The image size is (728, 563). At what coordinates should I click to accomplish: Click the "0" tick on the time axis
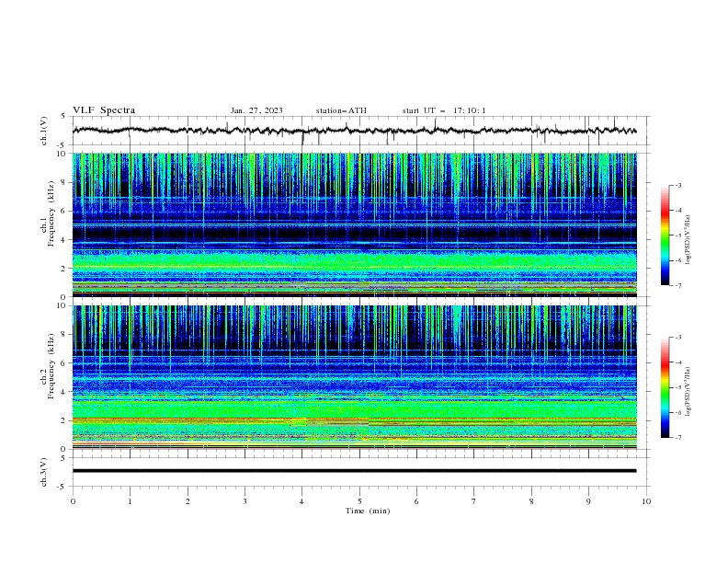tap(73, 501)
